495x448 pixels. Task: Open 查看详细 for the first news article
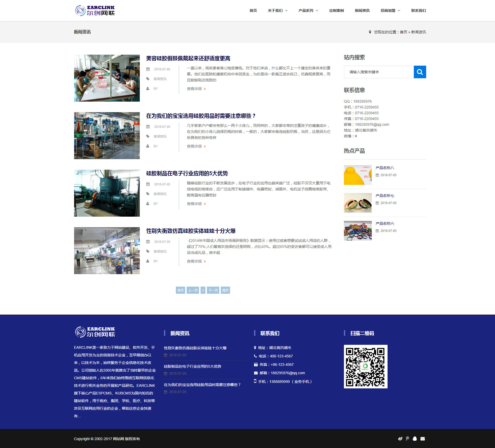click(x=194, y=89)
